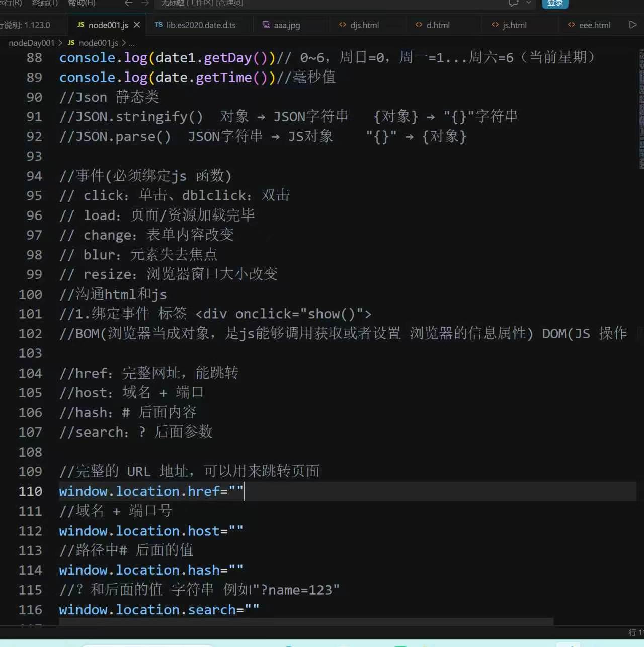Click the "//href: 完整网址" comment line
The image size is (644, 647).
pyautogui.click(x=149, y=373)
